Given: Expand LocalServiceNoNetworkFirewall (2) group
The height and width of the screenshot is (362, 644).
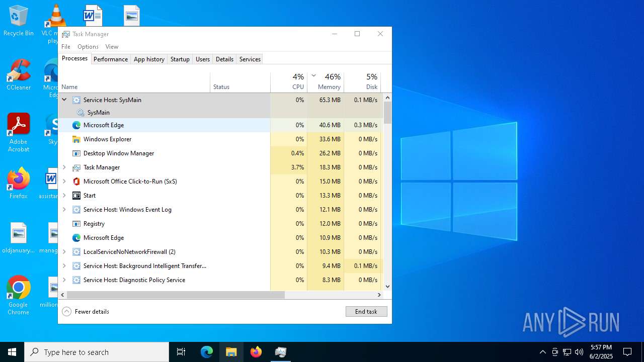Looking at the screenshot, I should [x=64, y=252].
